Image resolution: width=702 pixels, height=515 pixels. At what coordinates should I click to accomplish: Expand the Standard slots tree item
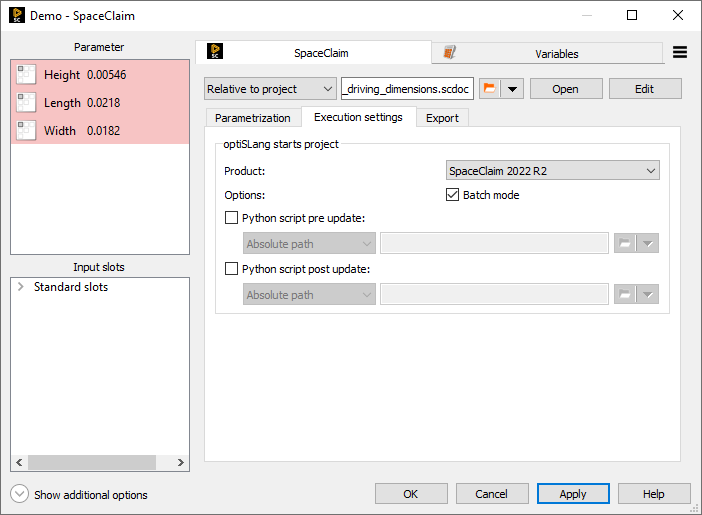pos(20,287)
